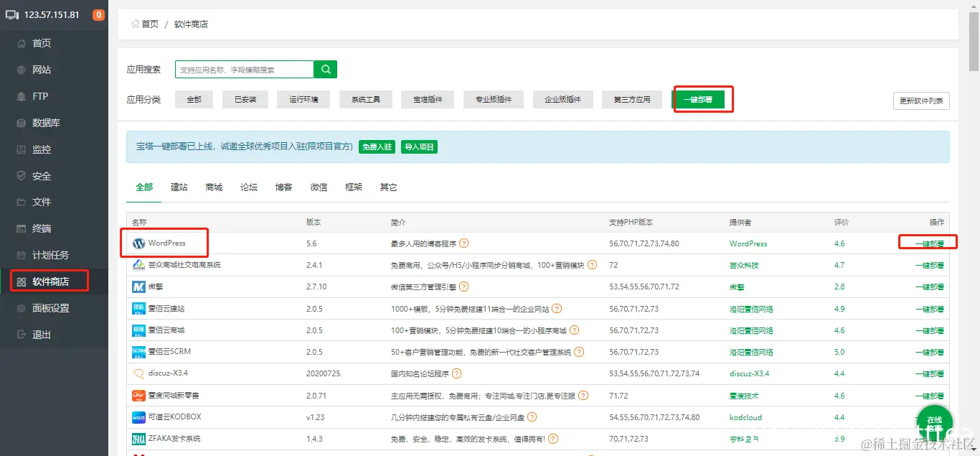Click the search magnifier button

coord(326,70)
